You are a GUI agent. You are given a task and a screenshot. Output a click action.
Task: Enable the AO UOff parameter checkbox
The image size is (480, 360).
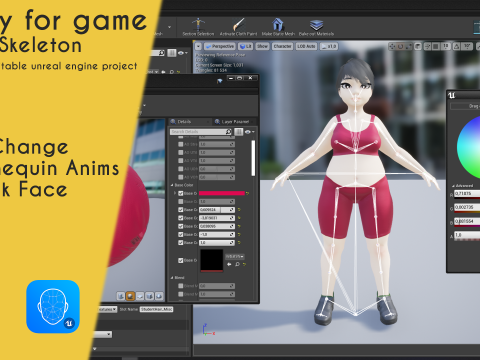[x=181, y=169]
